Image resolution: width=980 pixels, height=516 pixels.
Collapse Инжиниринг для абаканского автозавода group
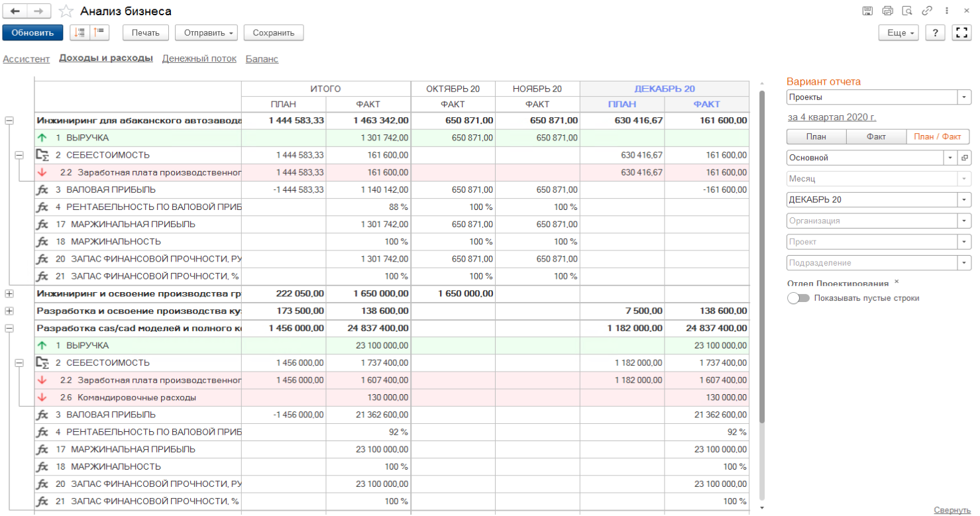[x=9, y=121]
